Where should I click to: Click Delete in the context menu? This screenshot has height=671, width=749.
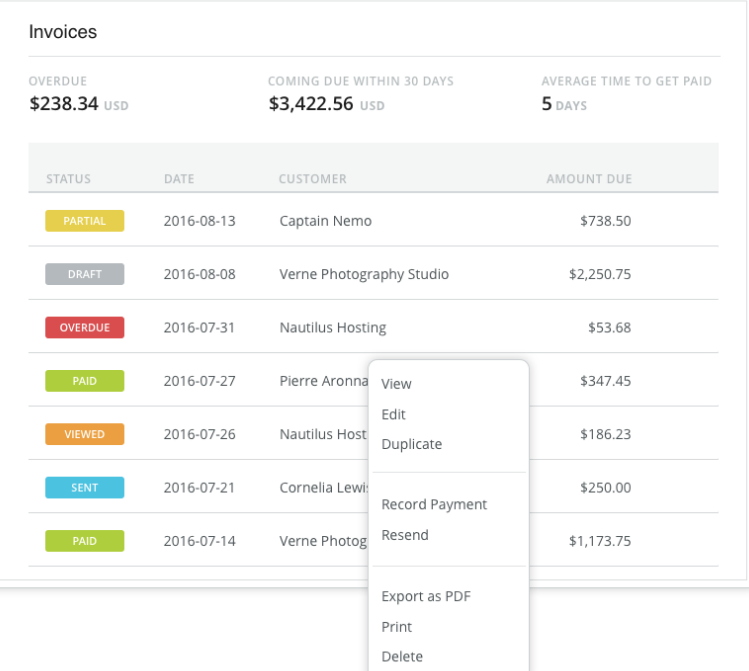402,657
